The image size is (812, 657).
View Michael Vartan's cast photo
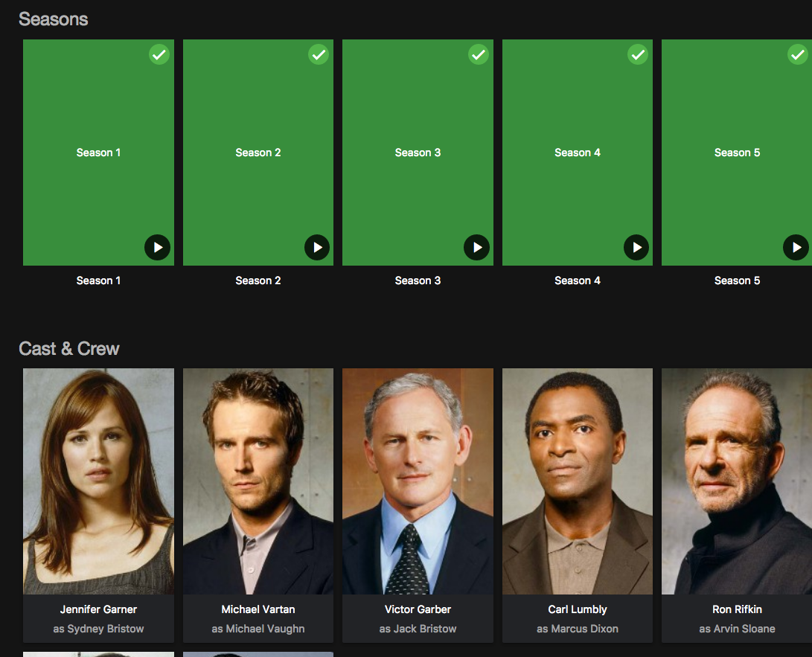(x=258, y=481)
